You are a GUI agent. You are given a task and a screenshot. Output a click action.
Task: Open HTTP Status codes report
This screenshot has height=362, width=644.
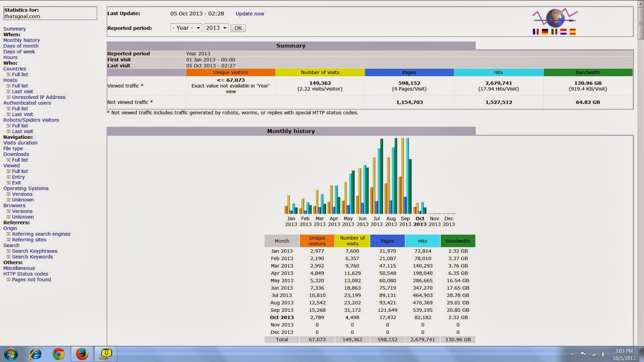tap(26, 274)
